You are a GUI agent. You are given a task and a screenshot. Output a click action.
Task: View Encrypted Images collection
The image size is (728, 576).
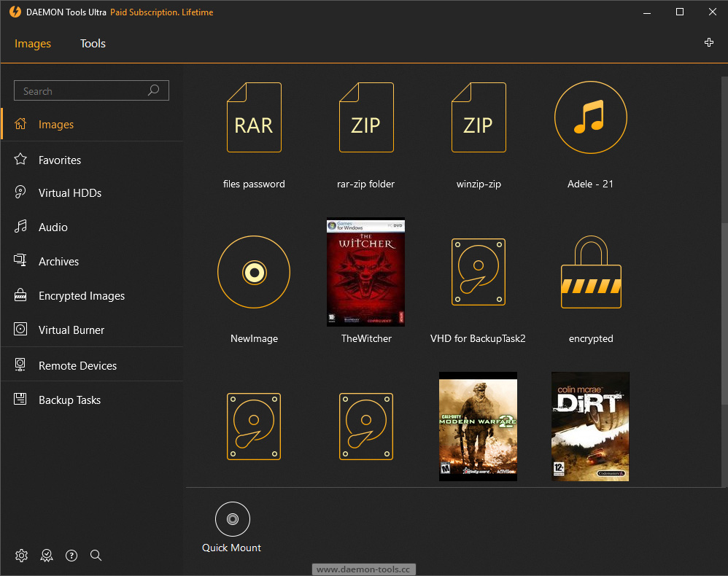(80, 295)
